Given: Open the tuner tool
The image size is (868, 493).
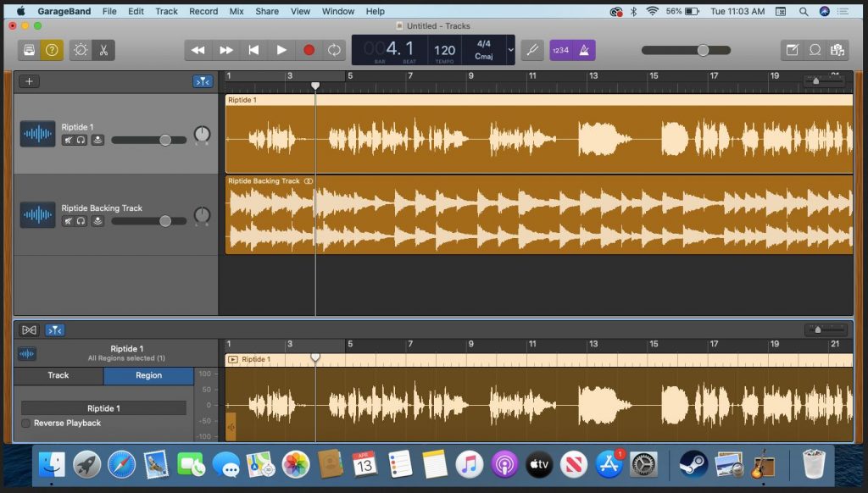Looking at the screenshot, I should click(532, 50).
